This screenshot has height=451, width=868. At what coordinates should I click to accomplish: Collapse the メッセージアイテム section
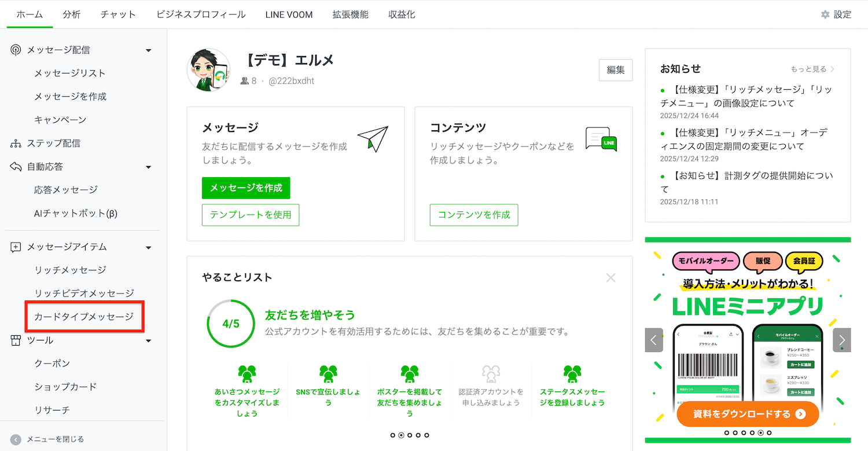(x=148, y=248)
